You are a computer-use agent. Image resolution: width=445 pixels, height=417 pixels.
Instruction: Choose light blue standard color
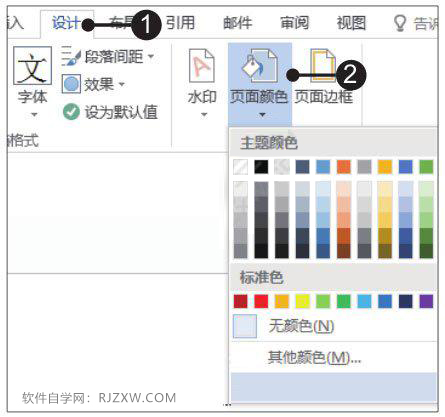point(364,301)
